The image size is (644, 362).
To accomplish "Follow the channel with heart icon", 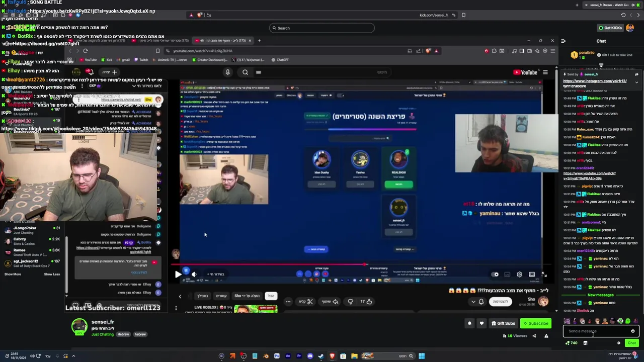I will coord(481,323).
